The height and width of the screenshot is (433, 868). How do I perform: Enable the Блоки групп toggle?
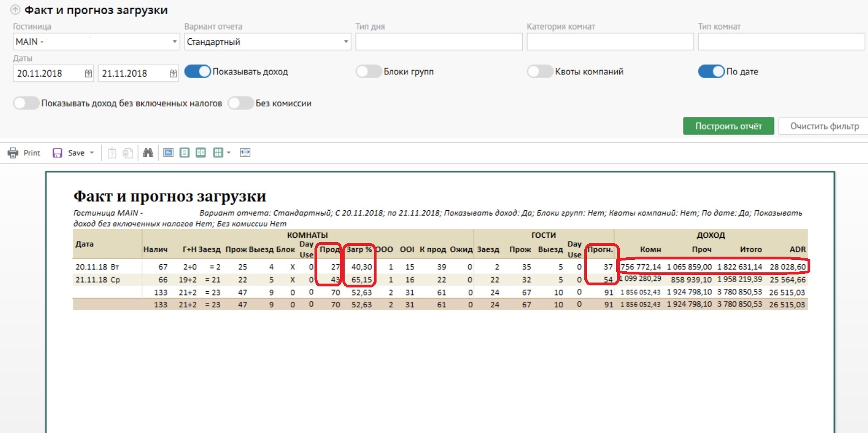(x=368, y=72)
